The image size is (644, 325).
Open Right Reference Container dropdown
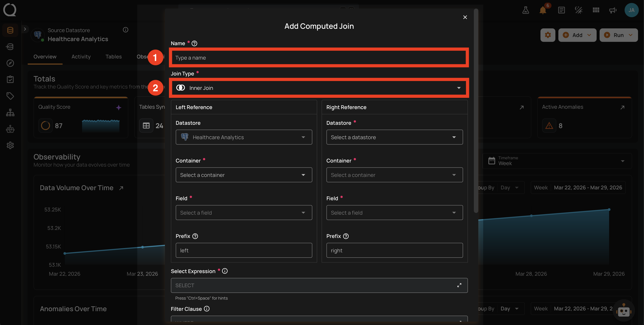(395, 175)
